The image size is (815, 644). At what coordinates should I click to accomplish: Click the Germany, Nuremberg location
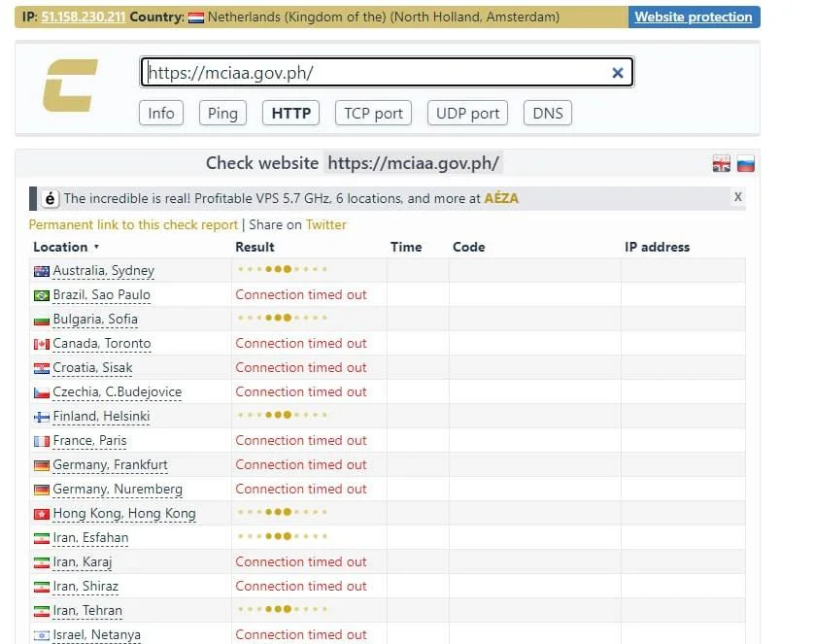click(118, 490)
